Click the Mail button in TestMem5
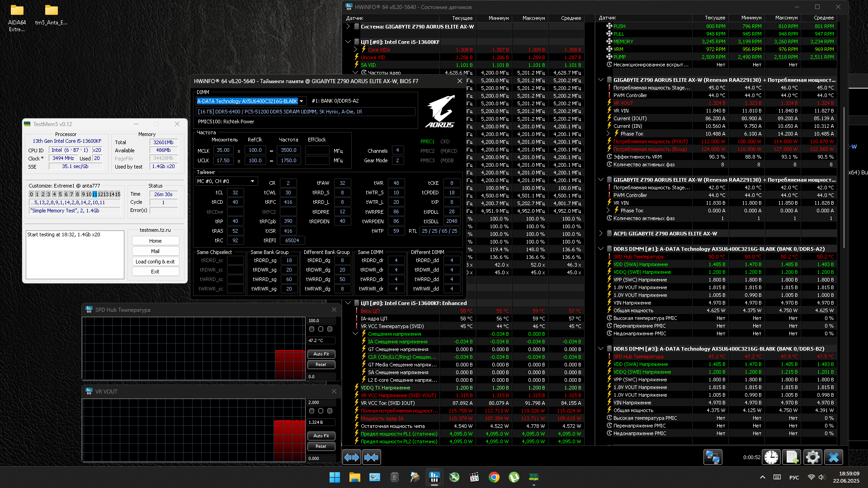The height and width of the screenshot is (488, 868). [155, 251]
